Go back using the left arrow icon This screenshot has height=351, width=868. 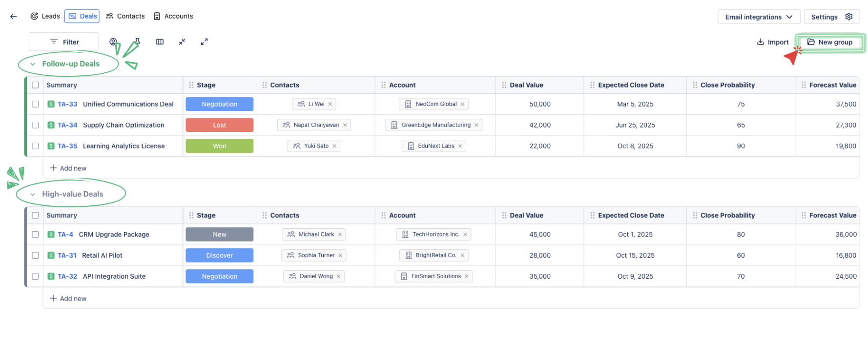[14, 17]
